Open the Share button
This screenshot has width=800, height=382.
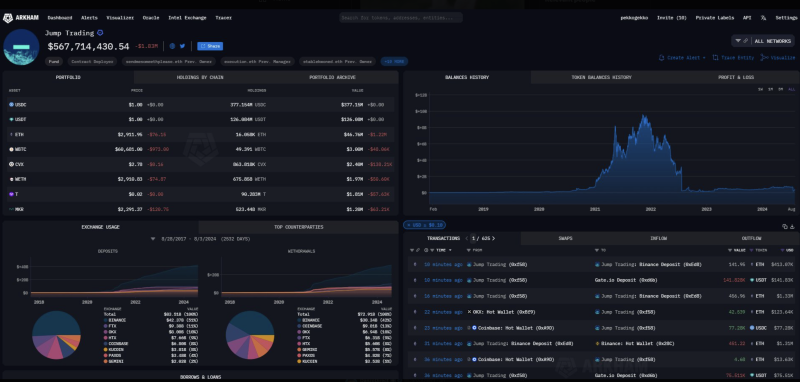point(210,46)
